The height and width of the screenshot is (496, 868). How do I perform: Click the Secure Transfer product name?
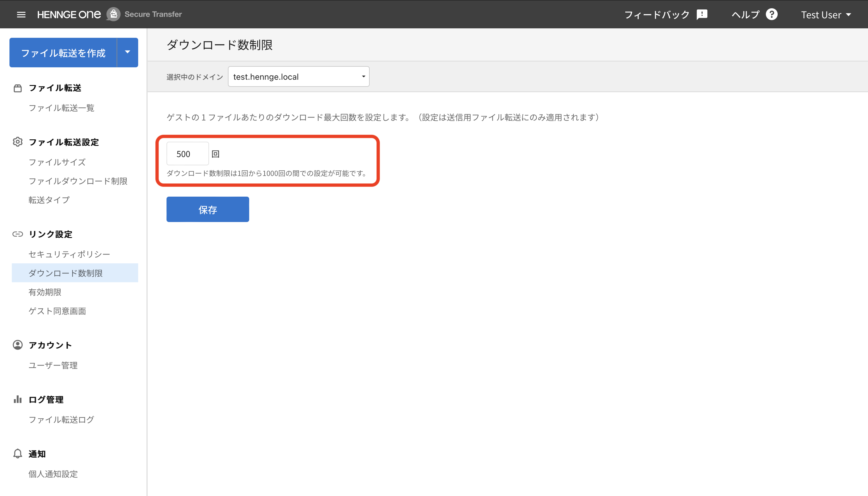tap(153, 14)
